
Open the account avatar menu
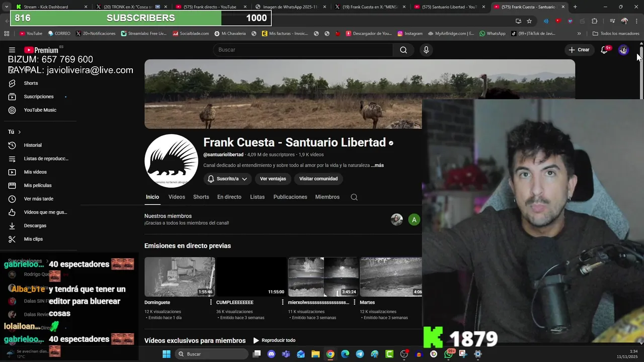[x=623, y=50]
